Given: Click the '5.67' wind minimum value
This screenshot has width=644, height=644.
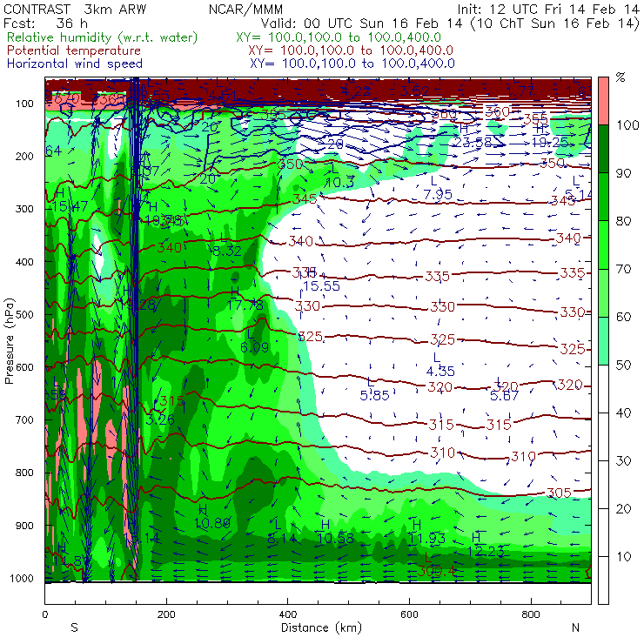Looking at the screenshot, I should coord(504,395).
